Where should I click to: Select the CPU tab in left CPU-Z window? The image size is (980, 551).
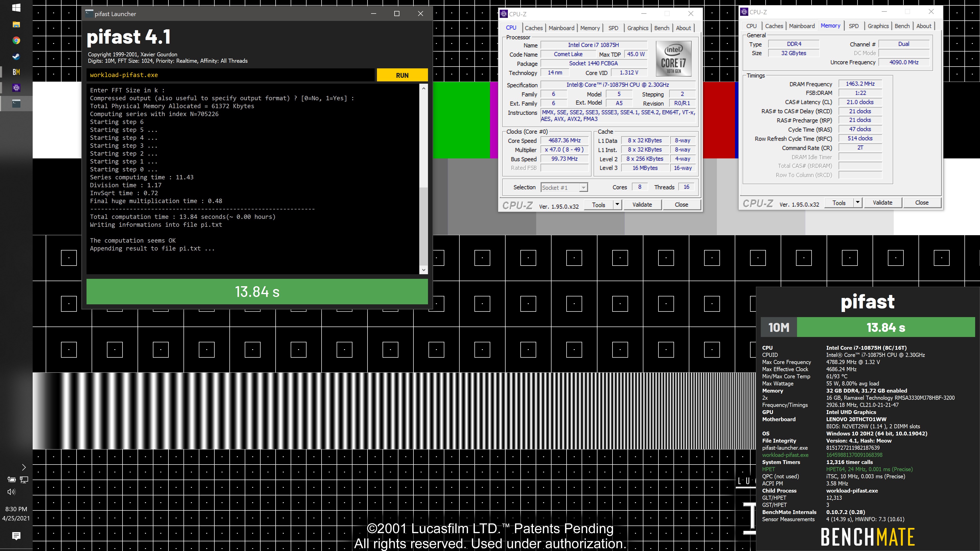pyautogui.click(x=511, y=28)
